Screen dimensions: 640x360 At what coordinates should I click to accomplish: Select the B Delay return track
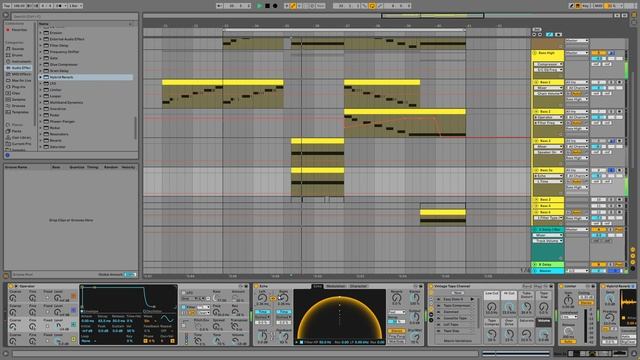click(548, 264)
